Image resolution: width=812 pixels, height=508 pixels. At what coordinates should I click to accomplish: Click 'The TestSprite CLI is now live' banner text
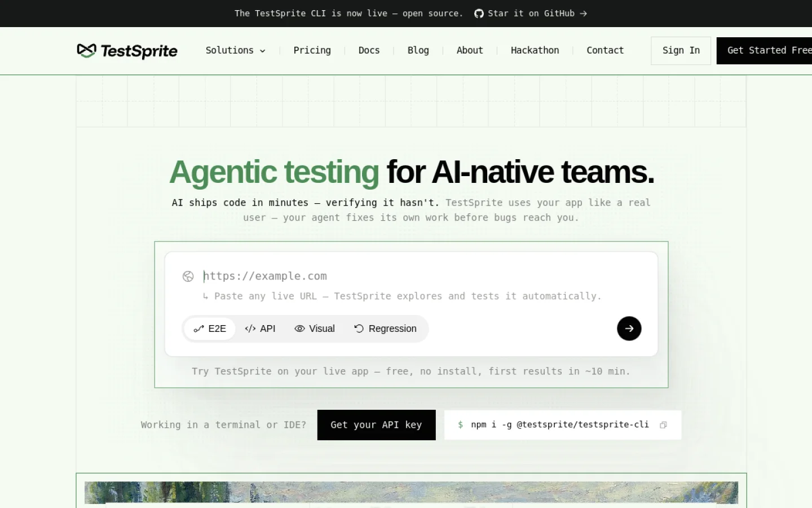pyautogui.click(x=349, y=14)
